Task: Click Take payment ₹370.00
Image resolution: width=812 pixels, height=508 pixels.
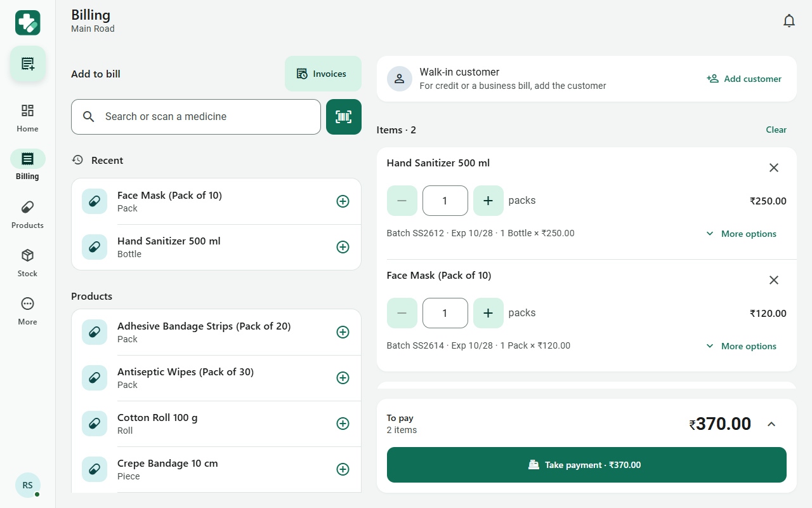Action: click(587, 465)
